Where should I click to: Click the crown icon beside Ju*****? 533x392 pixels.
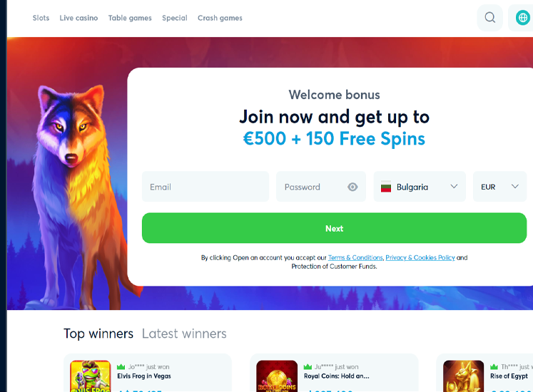click(308, 367)
